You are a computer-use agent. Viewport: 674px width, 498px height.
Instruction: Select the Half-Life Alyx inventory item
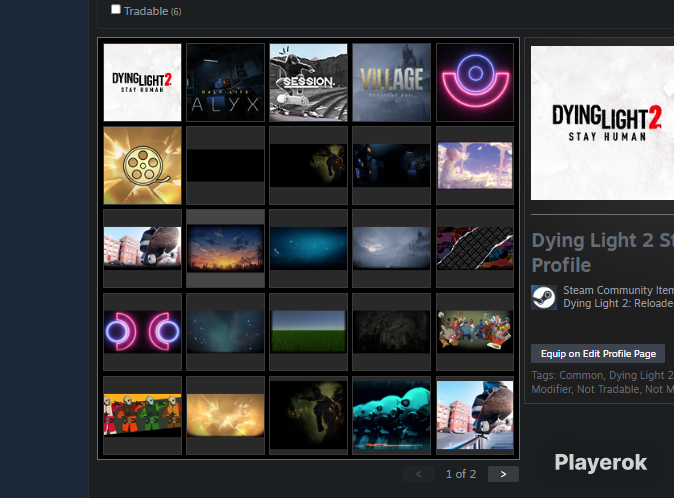[x=225, y=82]
